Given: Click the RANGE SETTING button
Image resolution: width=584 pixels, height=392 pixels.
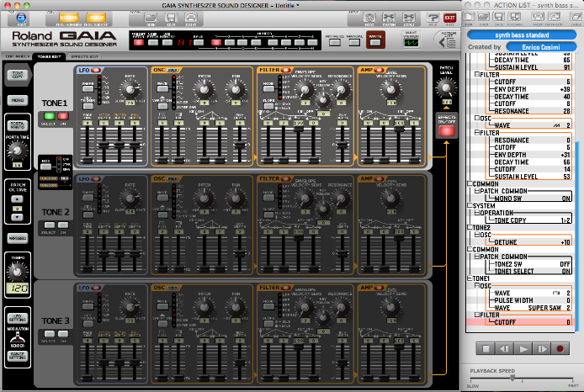Looking at the screenshot, I should pos(17,357).
